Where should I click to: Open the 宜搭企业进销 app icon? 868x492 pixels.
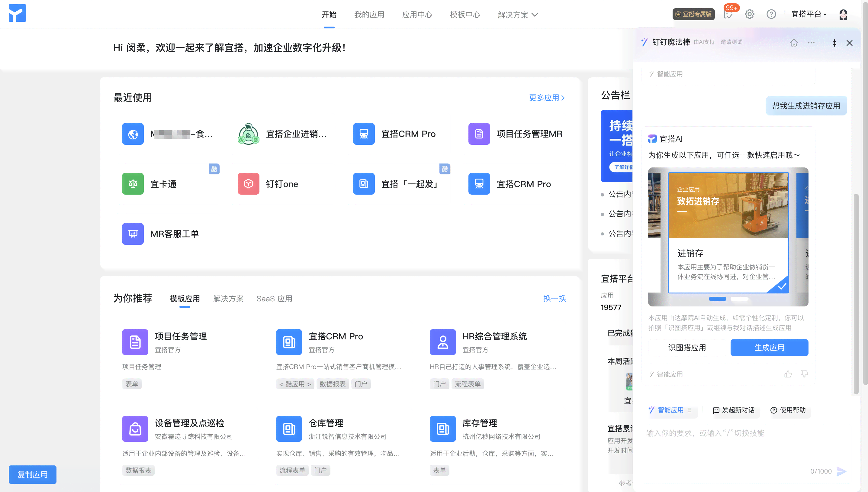(249, 134)
